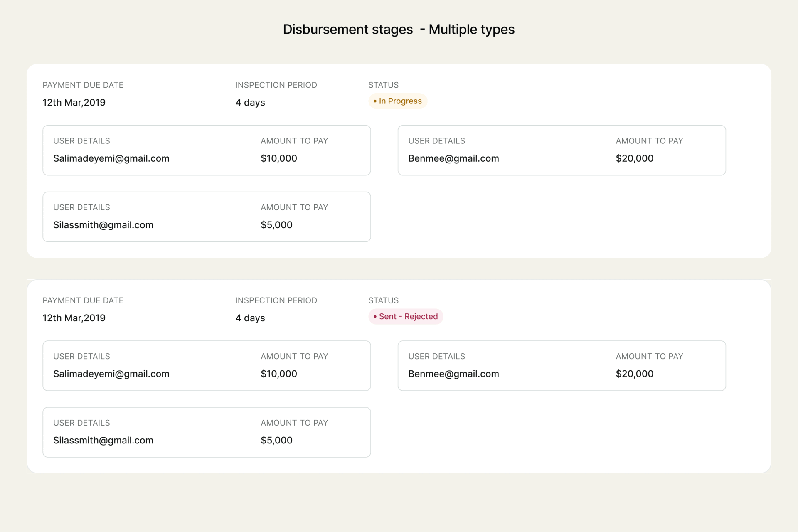Select the first Silassmith@gmail.com user card
This screenshot has width=798, height=532.
pos(207,217)
